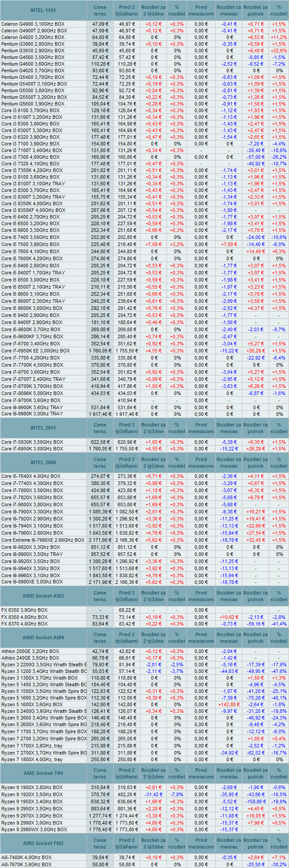
Task: Select the FX 6350 3,9GHz BOX row name
Action: tap(24, 610)
